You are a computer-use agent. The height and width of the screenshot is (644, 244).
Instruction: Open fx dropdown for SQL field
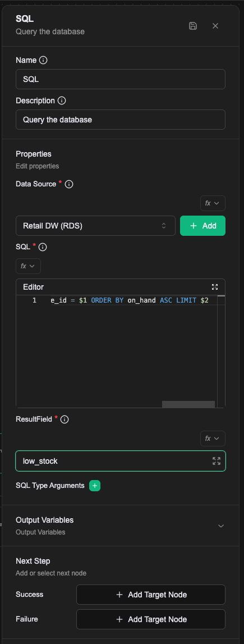[x=28, y=266]
